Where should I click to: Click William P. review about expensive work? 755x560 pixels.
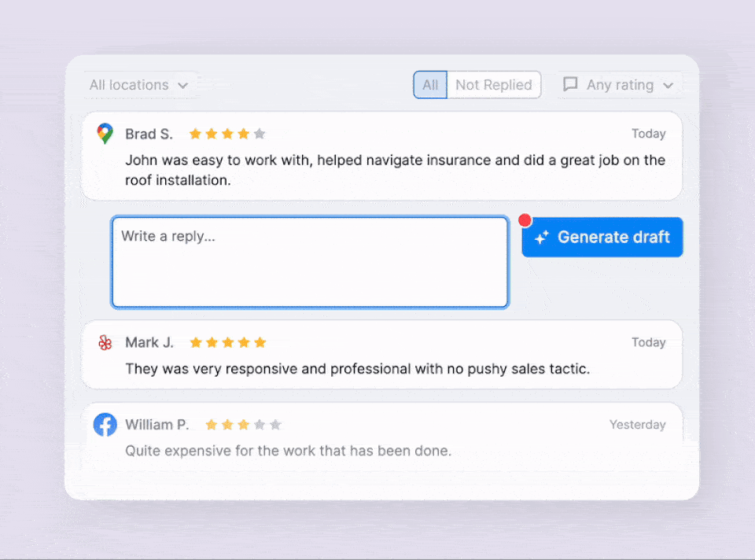point(289,451)
